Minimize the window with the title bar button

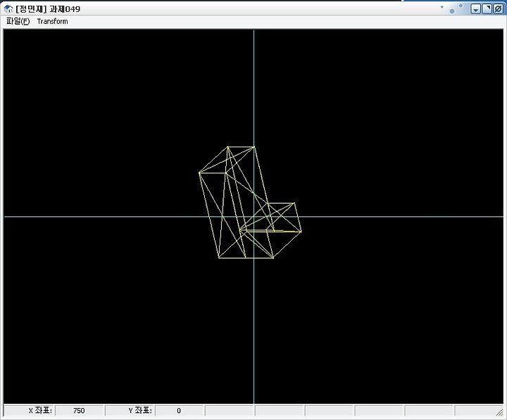[475, 8]
